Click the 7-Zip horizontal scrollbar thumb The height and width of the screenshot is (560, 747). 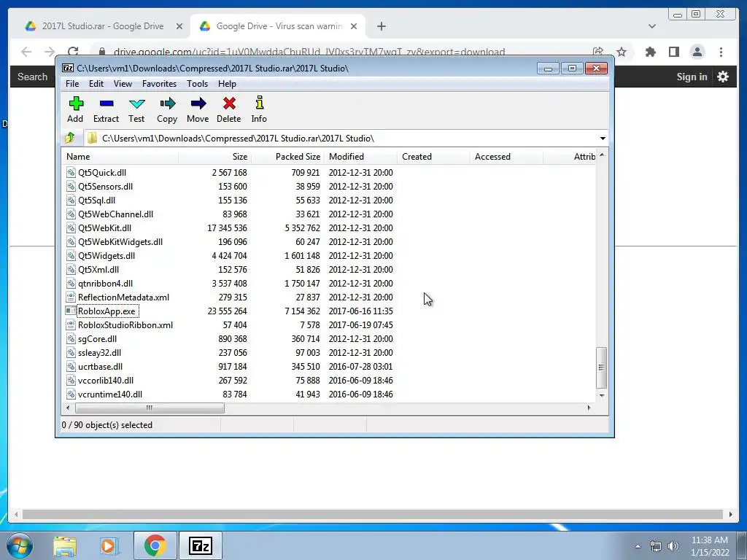150,408
